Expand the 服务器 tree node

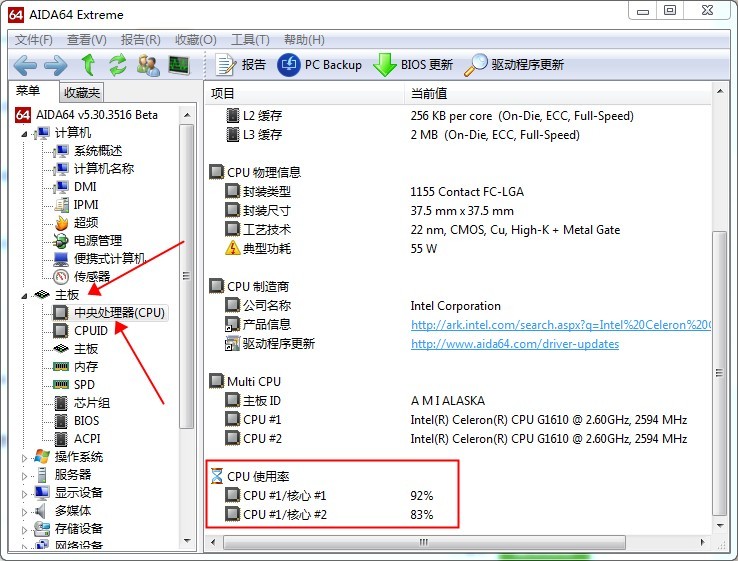(24, 476)
